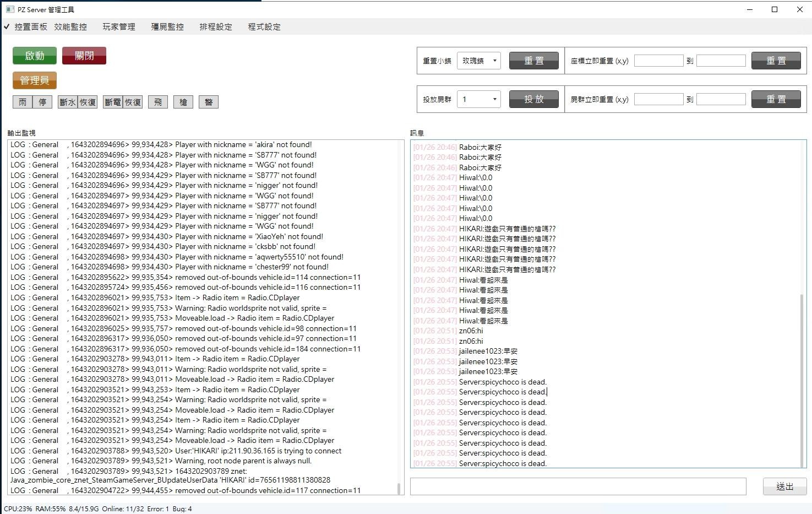This screenshot has height=514, width=812.
Task: Open the 排程設定 schedule settings menu
Action: [216, 27]
